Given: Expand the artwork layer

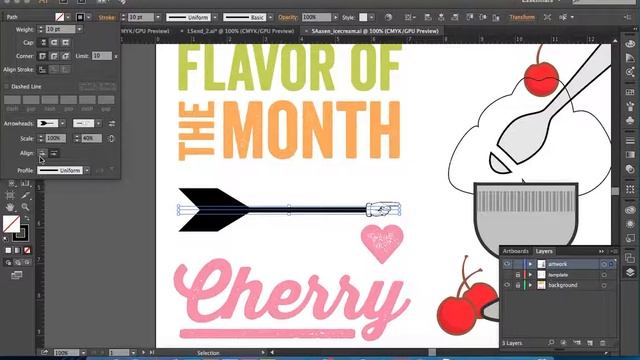Looking at the screenshot, I should tap(530, 264).
